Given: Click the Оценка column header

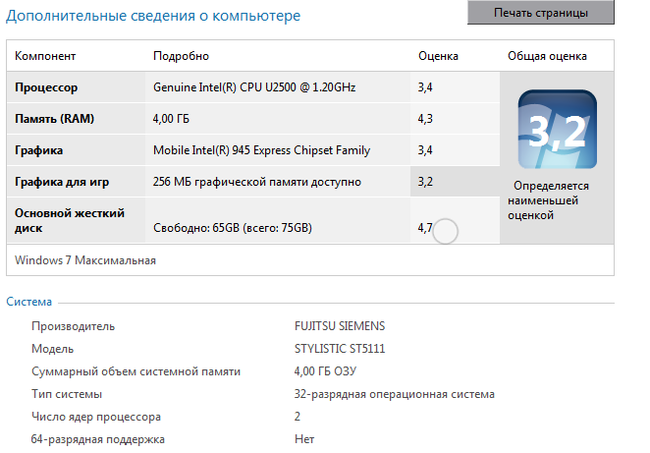Looking at the screenshot, I should tap(437, 56).
